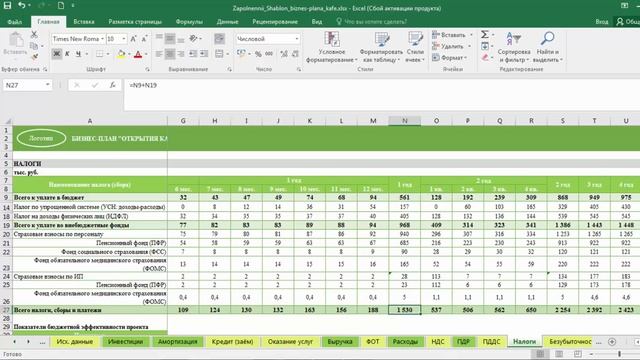Open the Вид ribbon tab
Viewport: 640px width, 360px height.
tap(317, 22)
